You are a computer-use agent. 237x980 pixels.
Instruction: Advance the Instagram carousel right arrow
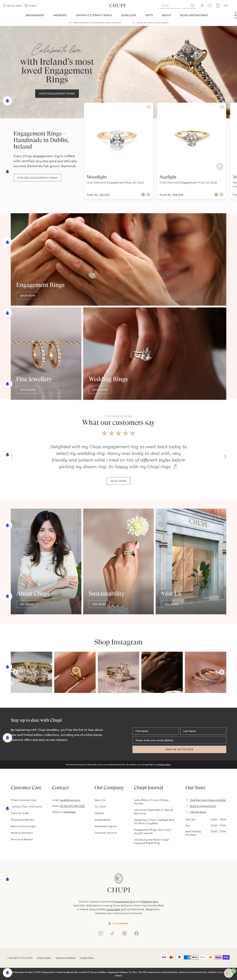tap(221, 672)
